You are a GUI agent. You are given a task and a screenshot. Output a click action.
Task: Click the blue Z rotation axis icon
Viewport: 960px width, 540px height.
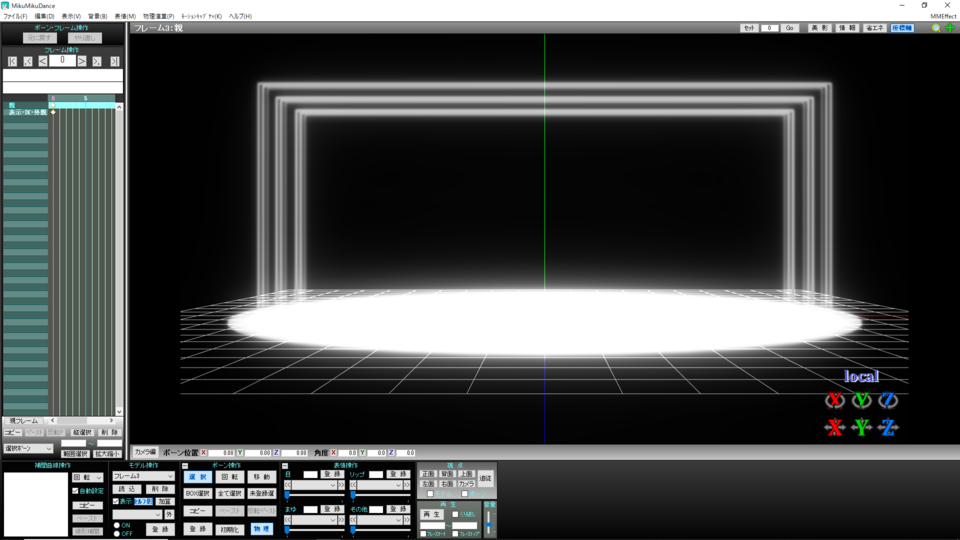pos(888,400)
